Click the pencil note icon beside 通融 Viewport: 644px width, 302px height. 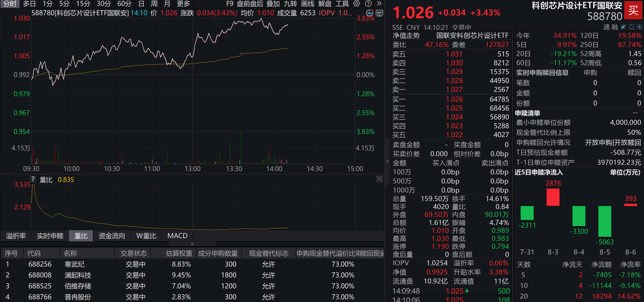coord(623,27)
